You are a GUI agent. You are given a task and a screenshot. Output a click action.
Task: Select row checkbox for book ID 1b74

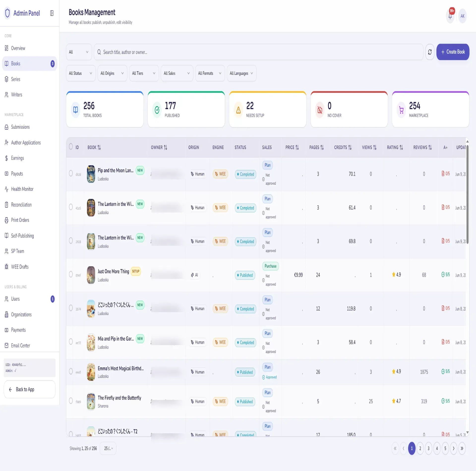(71, 308)
